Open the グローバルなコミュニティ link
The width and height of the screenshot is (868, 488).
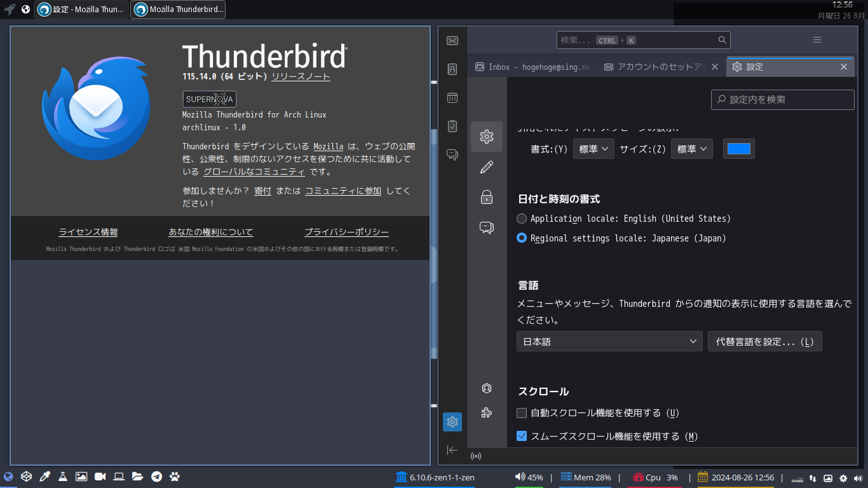254,172
